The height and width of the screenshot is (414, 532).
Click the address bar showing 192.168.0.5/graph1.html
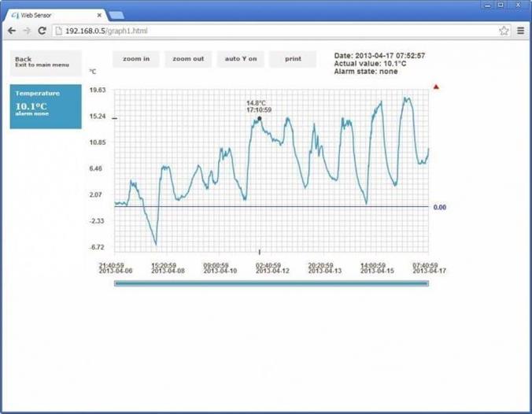[275, 31]
